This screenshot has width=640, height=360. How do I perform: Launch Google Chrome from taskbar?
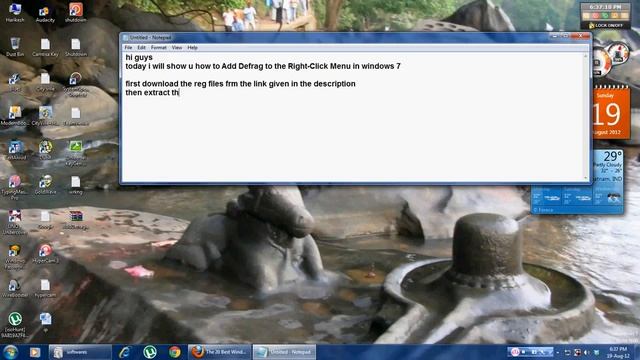175,352
